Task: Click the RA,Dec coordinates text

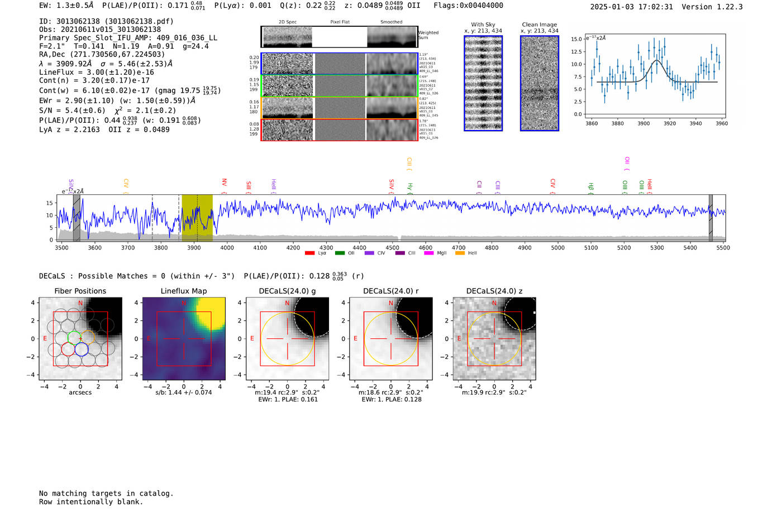Action: (102, 54)
